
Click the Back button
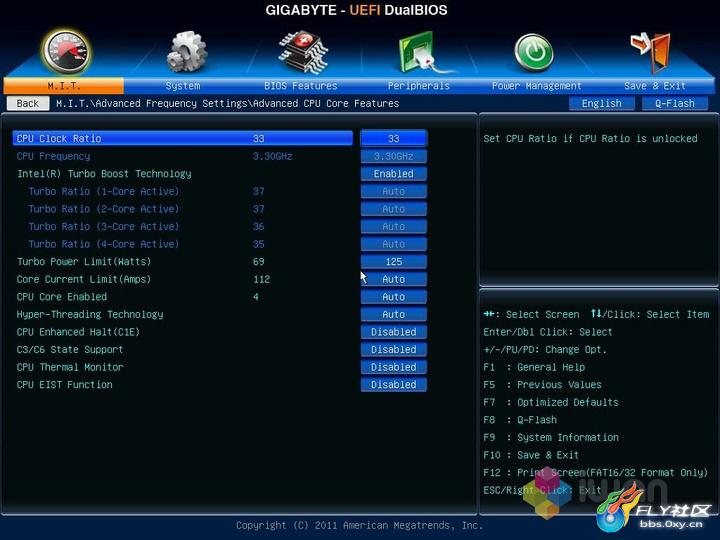[x=28, y=103]
